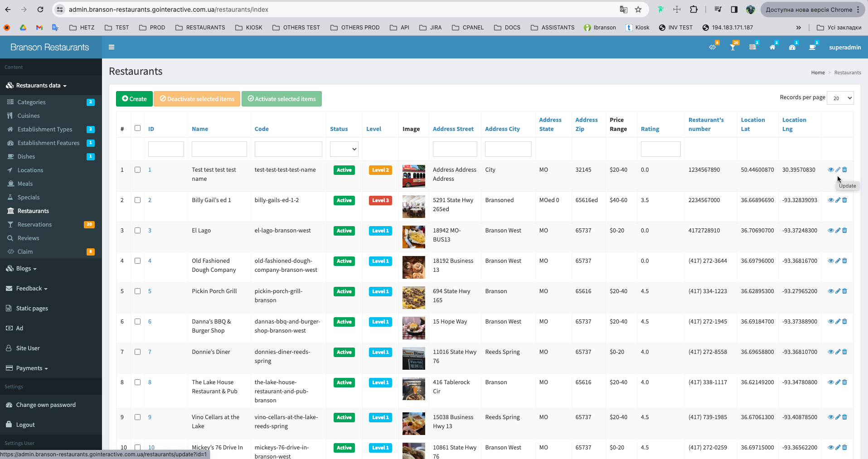Click the trash delete icon for Pickin Porch Grill
Viewport: 868px width, 459px height.
(x=845, y=291)
